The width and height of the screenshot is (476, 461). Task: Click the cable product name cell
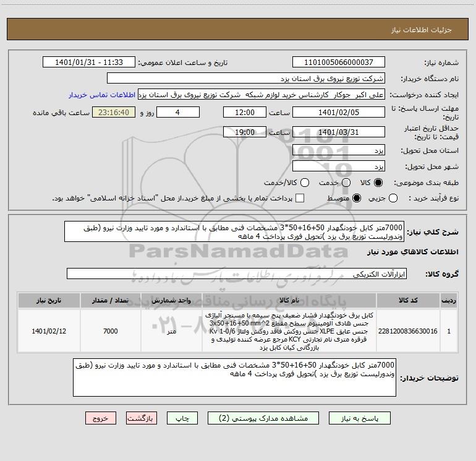pyautogui.click(x=289, y=331)
